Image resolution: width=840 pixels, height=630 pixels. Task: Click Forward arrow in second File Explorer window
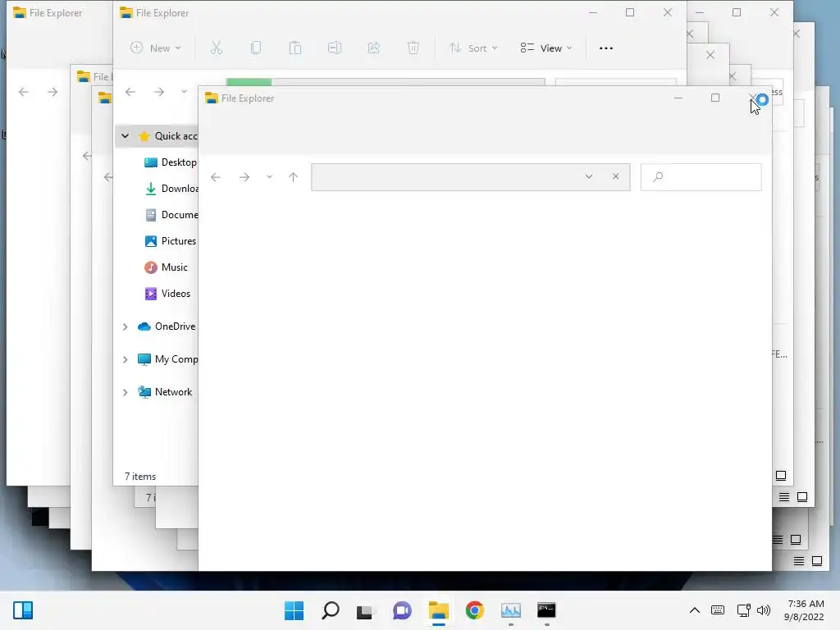pos(158,92)
